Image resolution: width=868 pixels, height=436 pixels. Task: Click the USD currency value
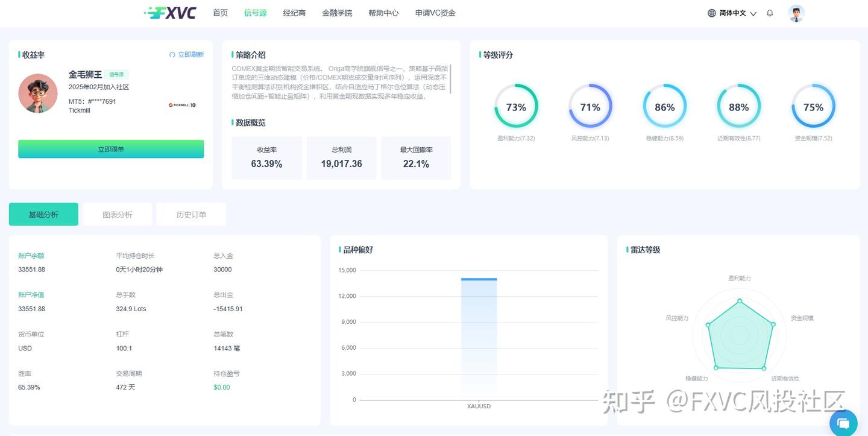(25, 348)
